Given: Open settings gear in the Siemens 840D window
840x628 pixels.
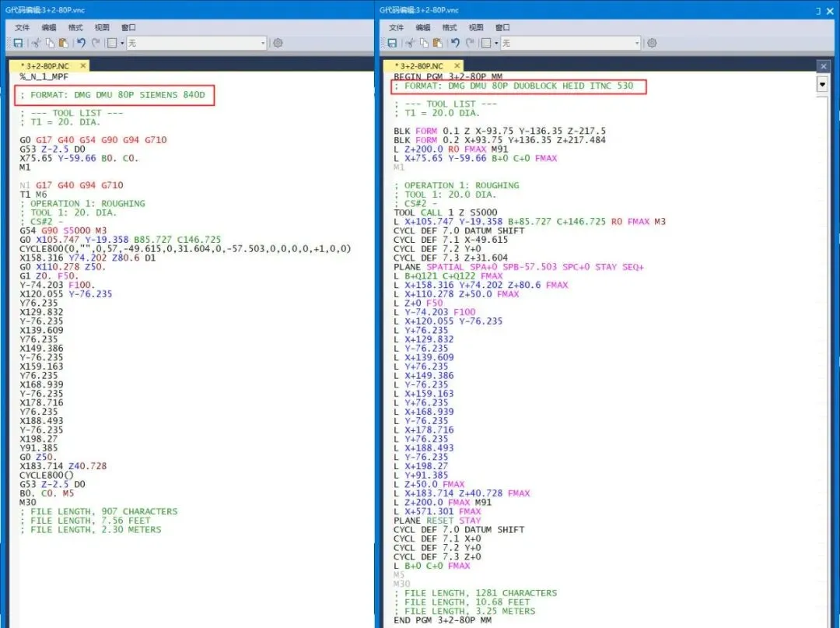Looking at the screenshot, I should coord(278,43).
